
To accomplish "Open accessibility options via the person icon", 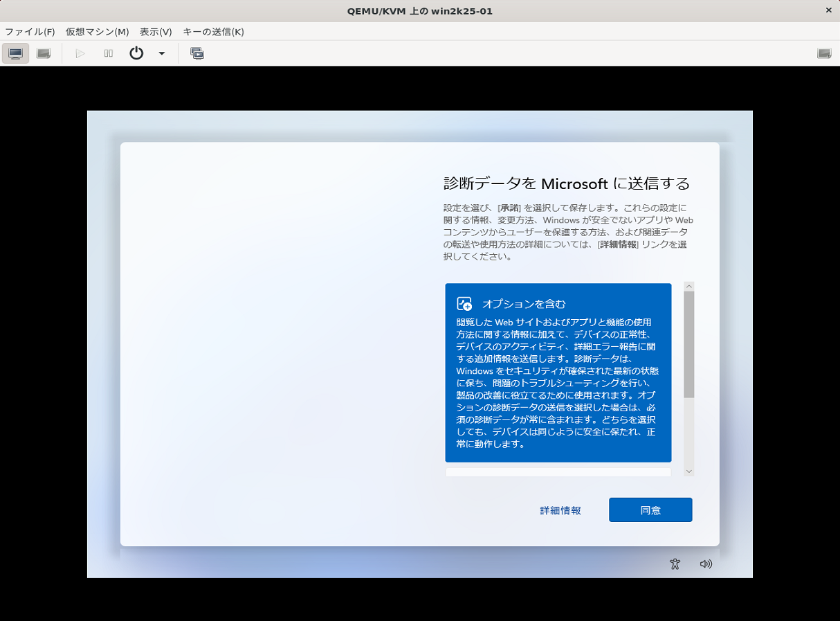I will [x=673, y=564].
